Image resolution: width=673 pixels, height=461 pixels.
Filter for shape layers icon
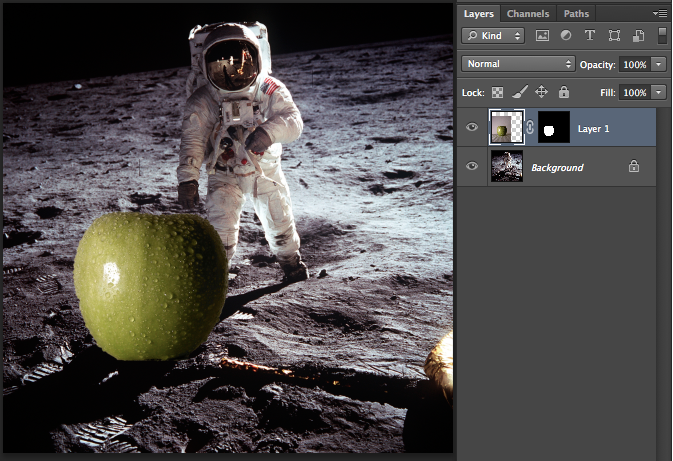614,35
